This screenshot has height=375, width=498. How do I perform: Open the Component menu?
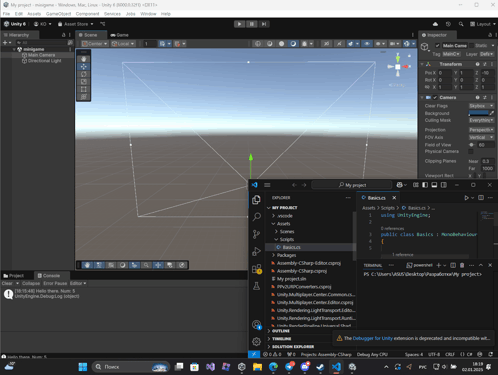point(87,14)
